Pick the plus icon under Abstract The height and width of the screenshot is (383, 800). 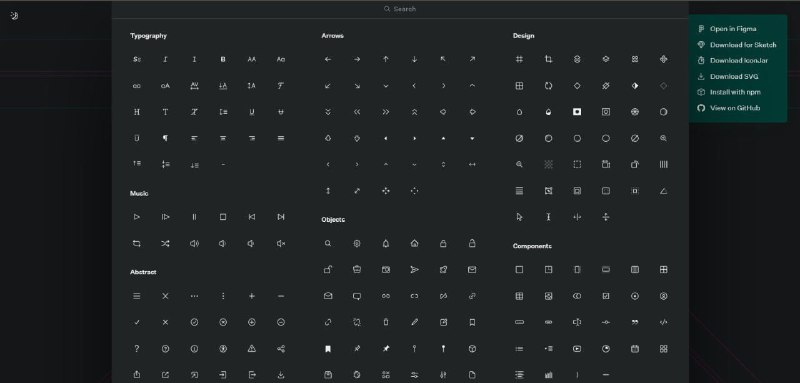click(252, 296)
